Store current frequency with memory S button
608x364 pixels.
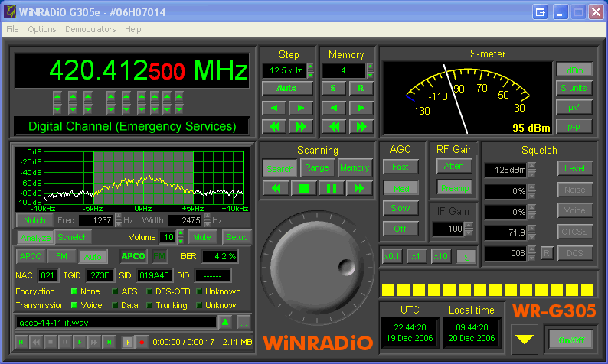click(x=333, y=88)
